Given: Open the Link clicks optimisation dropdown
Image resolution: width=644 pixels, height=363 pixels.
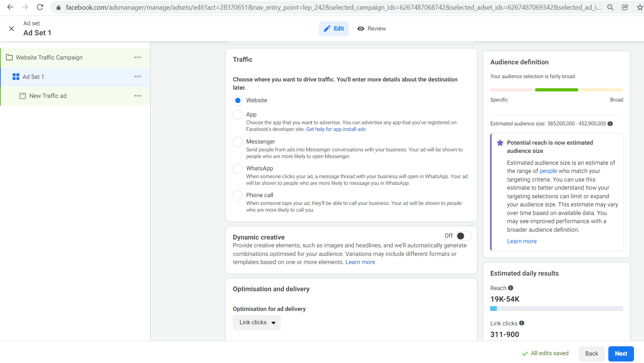Looking at the screenshot, I should tap(257, 322).
